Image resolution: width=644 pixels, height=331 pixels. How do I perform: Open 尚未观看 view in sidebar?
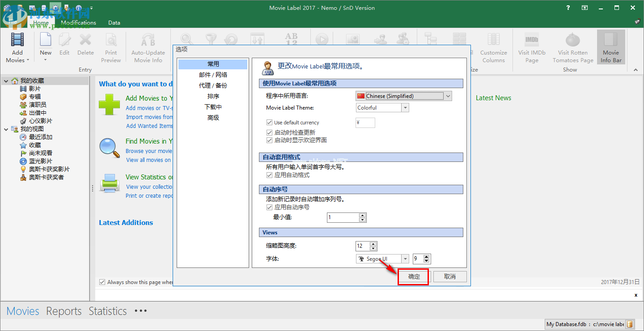tap(40, 153)
